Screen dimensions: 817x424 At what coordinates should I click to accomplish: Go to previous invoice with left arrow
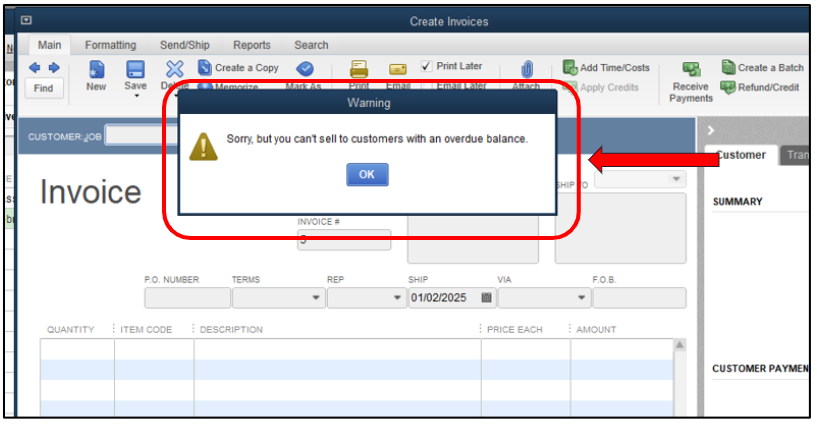point(35,68)
